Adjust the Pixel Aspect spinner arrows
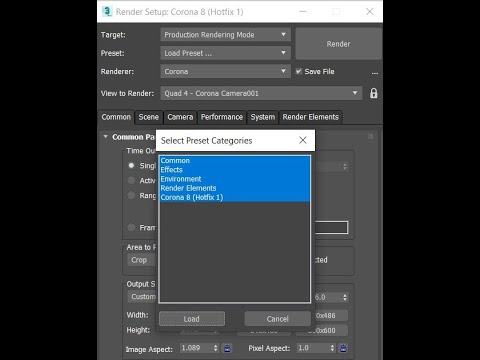This screenshot has height=360, width=480. click(x=332, y=348)
